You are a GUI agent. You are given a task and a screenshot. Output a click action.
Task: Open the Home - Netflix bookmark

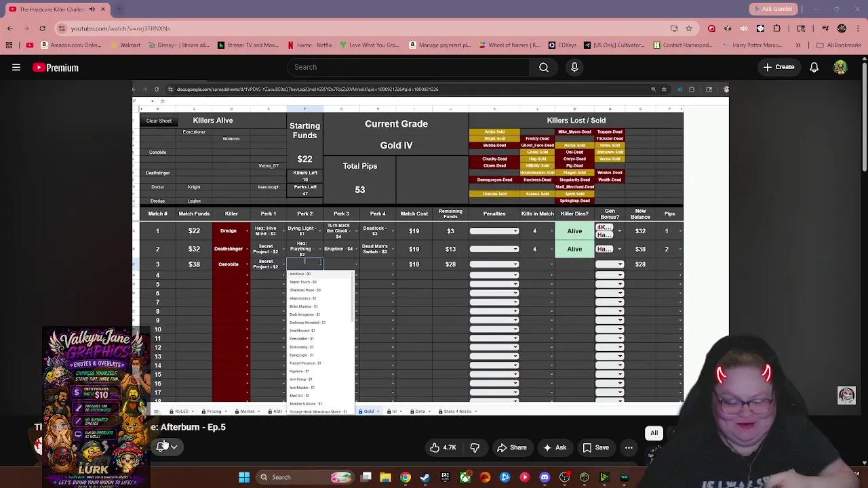pyautogui.click(x=309, y=45)
